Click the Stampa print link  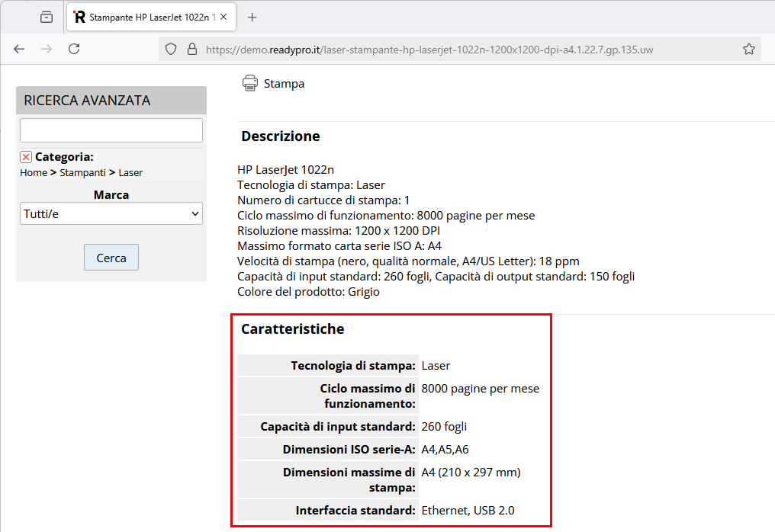[284, 84]
